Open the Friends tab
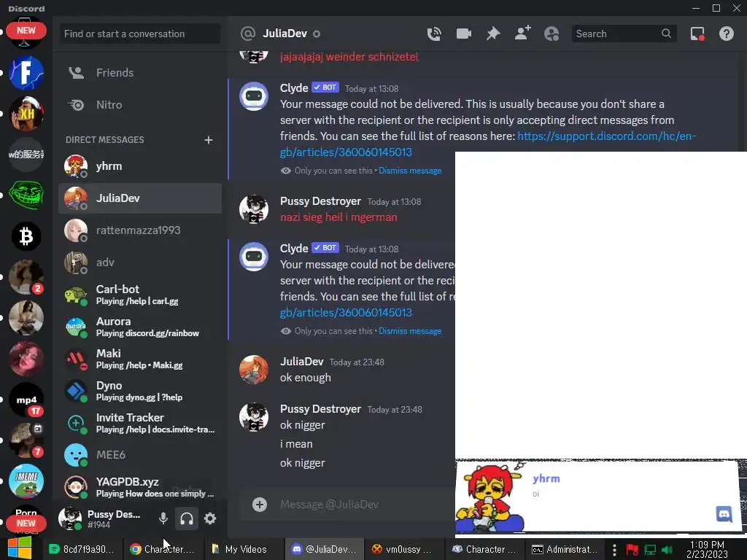Viewport: 747px width, 560px height. click(x=139, y=73)
